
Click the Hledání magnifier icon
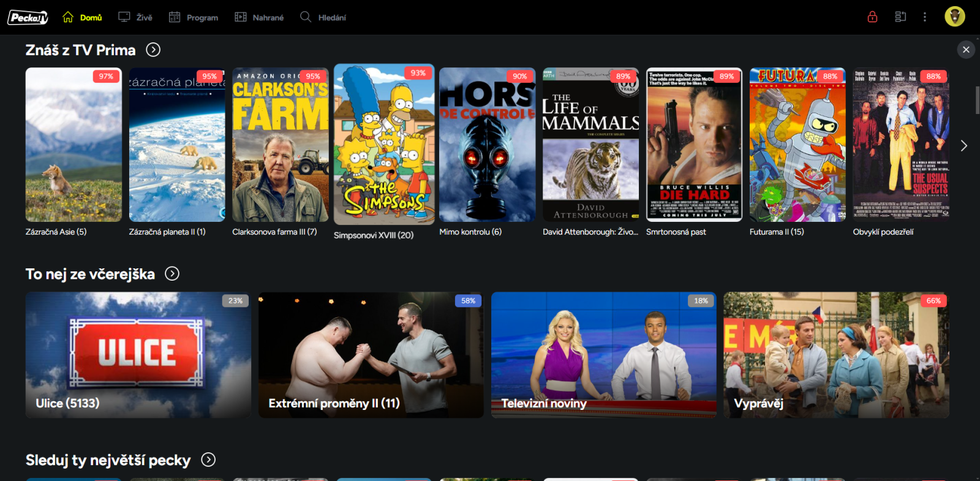[306, 17]
